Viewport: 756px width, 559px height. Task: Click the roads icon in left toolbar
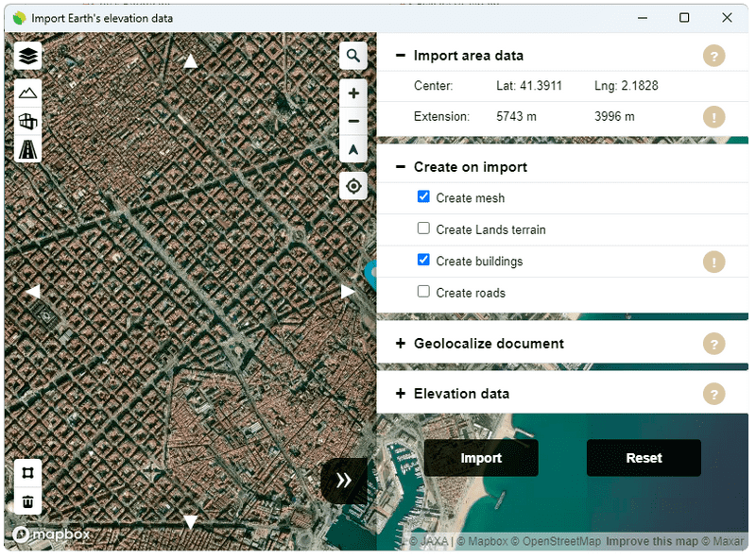(28, 149)
